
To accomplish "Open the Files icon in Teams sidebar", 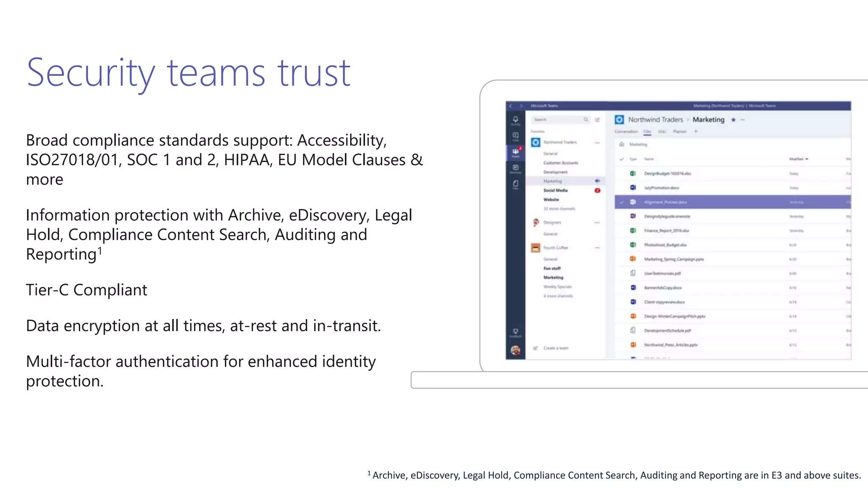I will tap(515, 184).
